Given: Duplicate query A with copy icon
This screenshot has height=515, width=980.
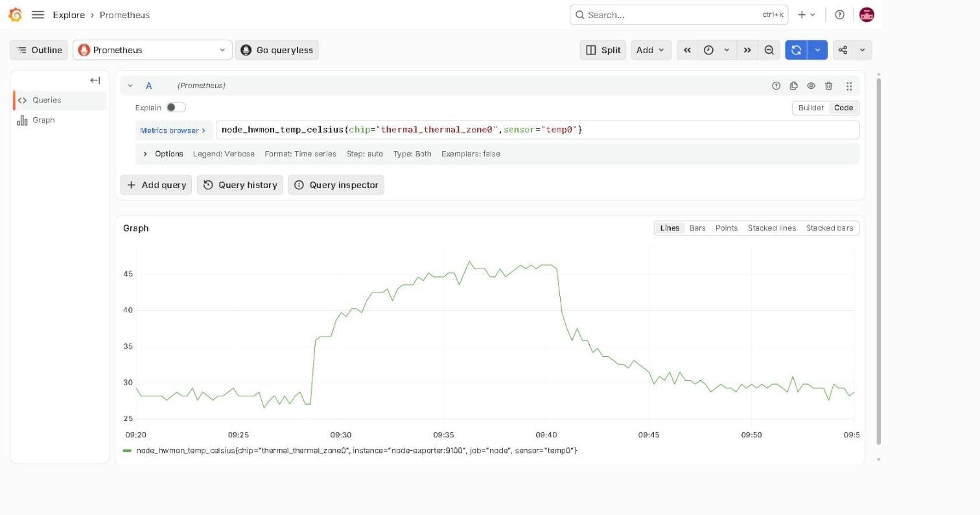Looking at the screenshot, I should 793,86.
